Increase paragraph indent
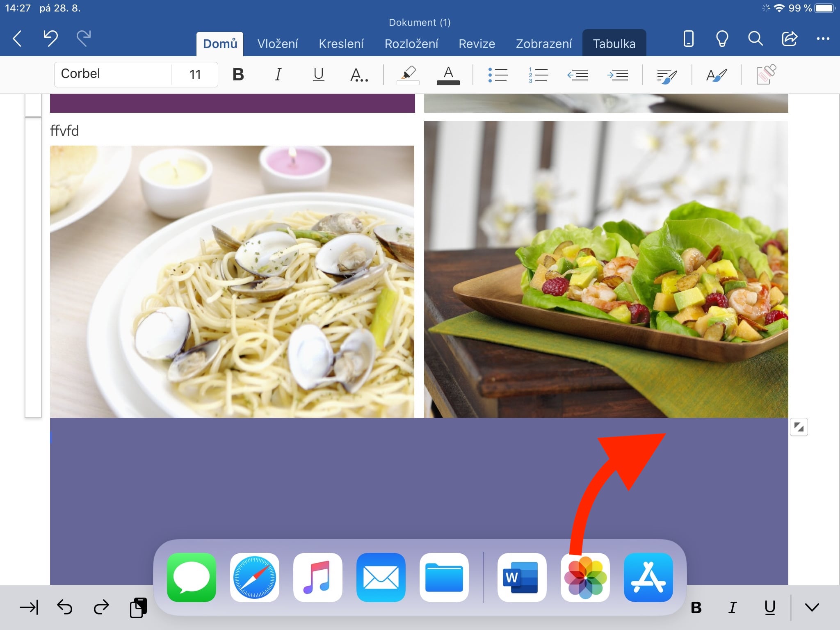The image size is (840, 630). [618, 75]
